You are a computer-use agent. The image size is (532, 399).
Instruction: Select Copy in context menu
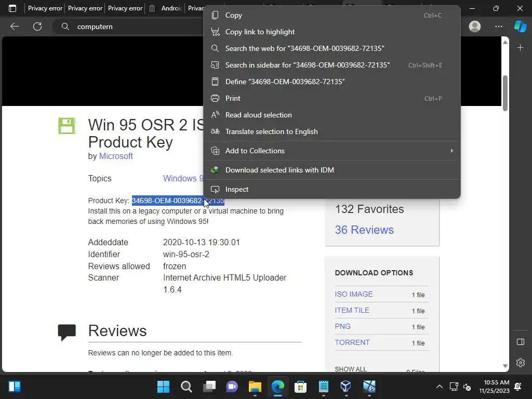point(332,15)
